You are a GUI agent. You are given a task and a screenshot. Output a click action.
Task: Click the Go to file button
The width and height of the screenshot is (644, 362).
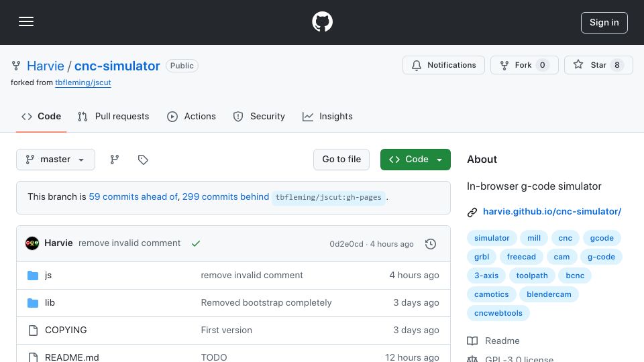(341, 160)
